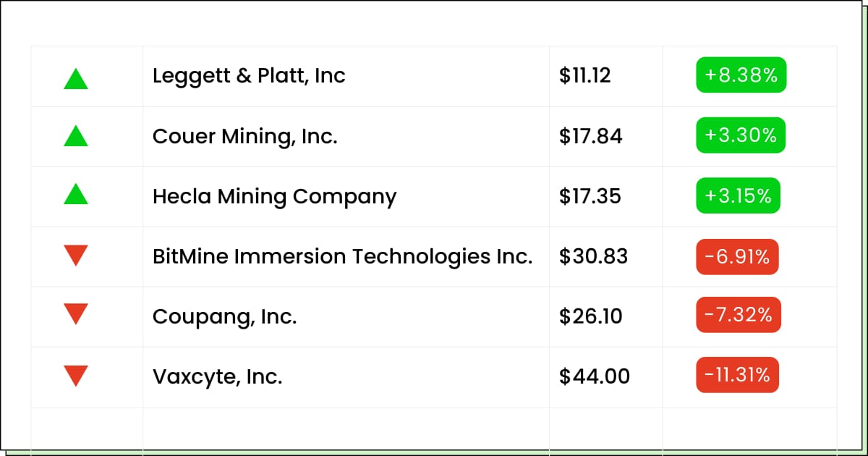The width and height of the screenshot is (868, 456).
Task: Click the +3.15% green badge
Action: 738,195
